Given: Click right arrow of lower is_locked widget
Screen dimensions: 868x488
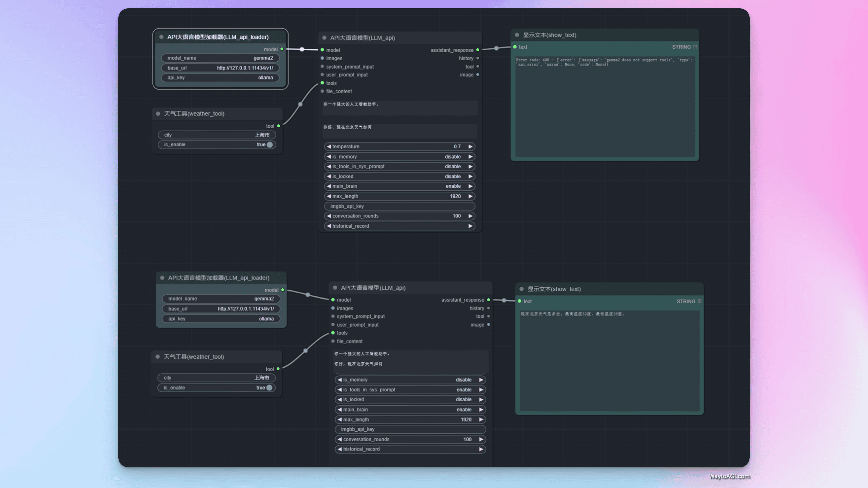Looking at the screenshot, I should point(481,400).
